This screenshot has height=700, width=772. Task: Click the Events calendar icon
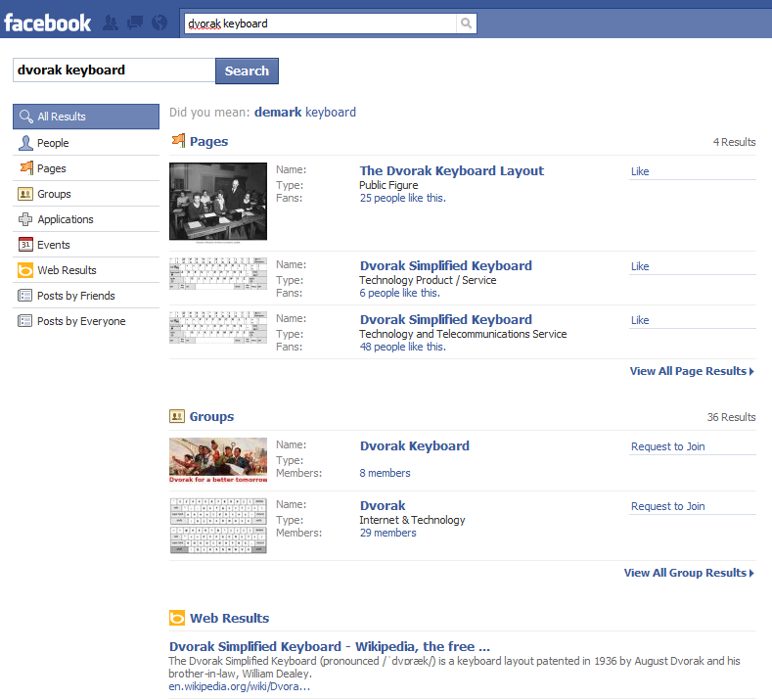[x=25, y=245]
